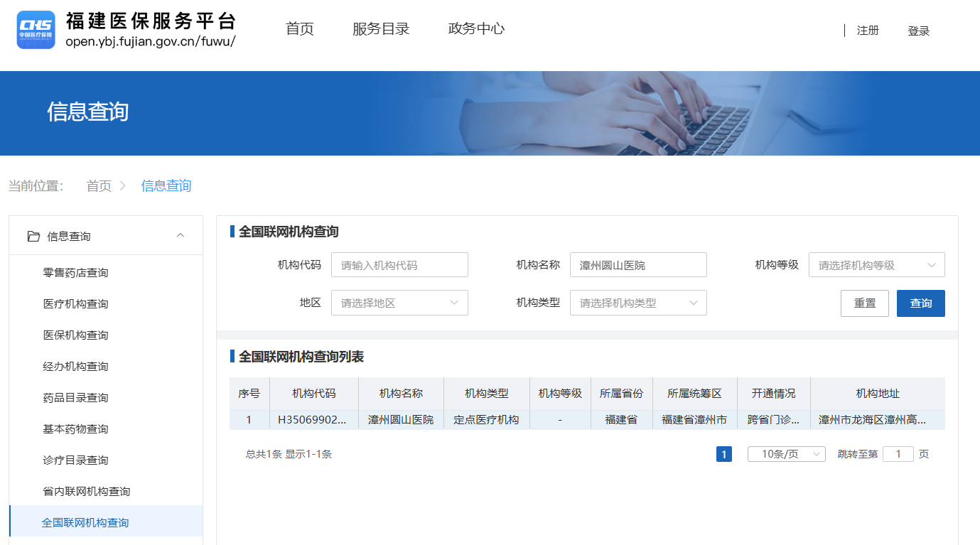Click the 首页 breadcrumb link
Image resolution: width=980 pixels, height=545 pixels.
coord(99,186)
